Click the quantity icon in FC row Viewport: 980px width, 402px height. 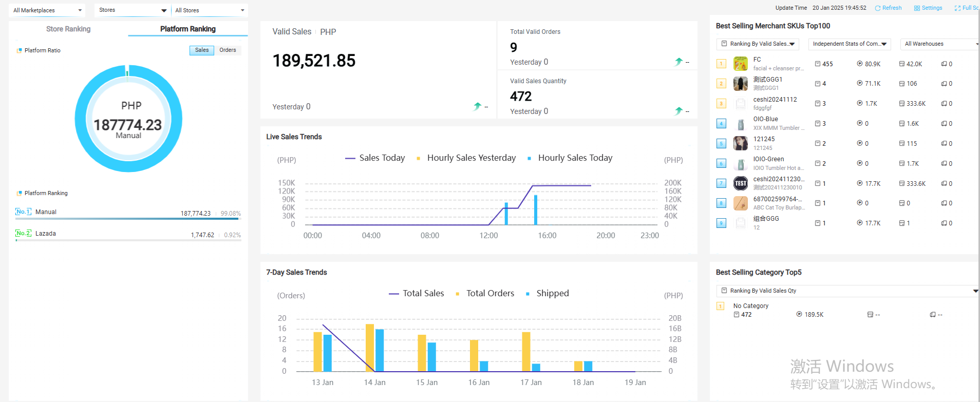pos(818,64)
